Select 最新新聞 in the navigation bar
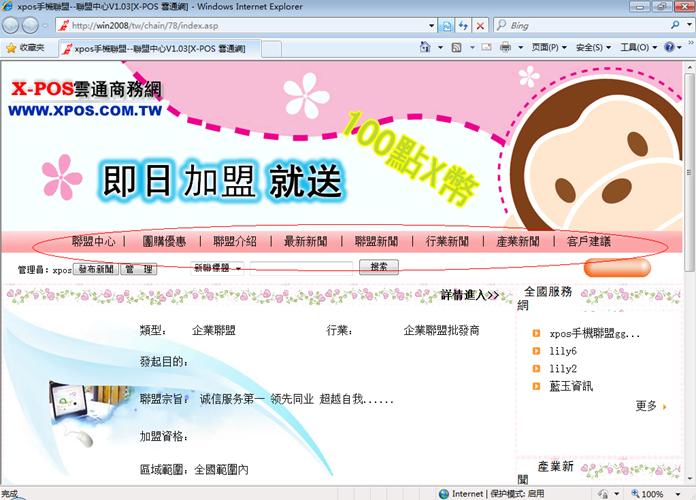 pyautogui.click(x=305, y=242)
